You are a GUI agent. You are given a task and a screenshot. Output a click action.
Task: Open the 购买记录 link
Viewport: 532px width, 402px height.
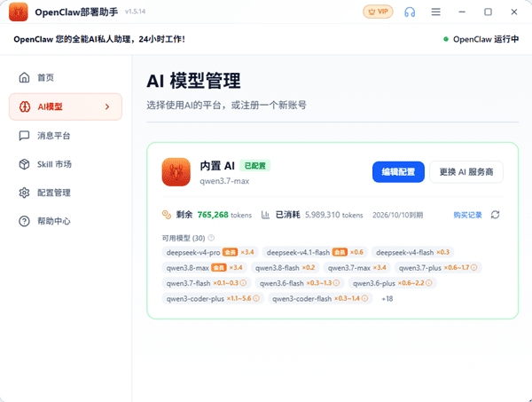[x=467, y=215]
